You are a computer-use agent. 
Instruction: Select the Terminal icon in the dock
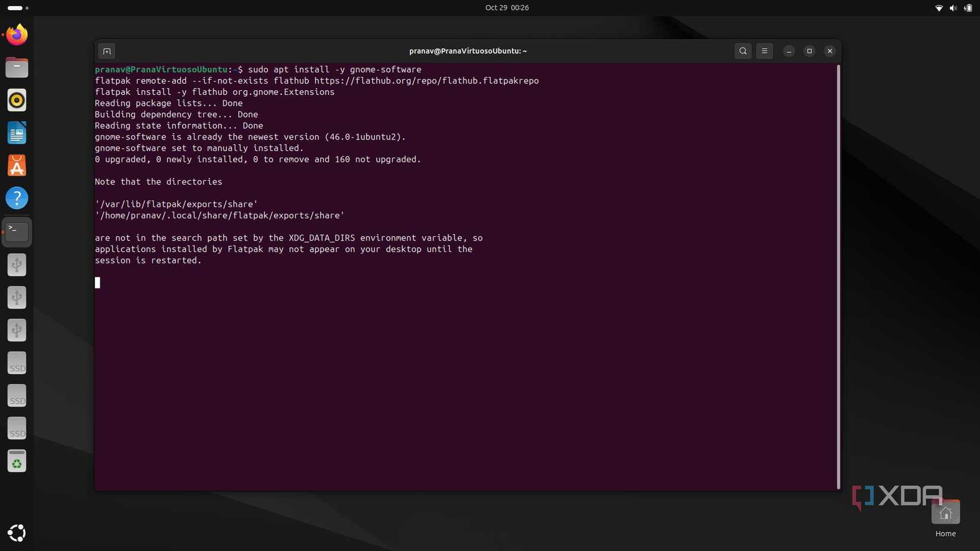16,232
